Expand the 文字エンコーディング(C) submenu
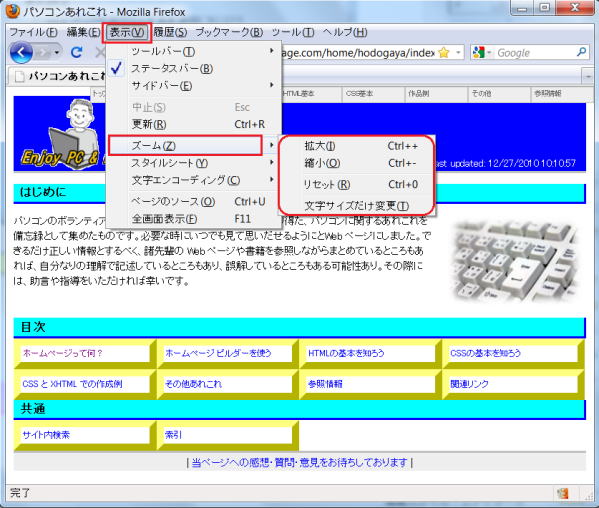Viewport: 599px width, 508px height. pos(194,180)
